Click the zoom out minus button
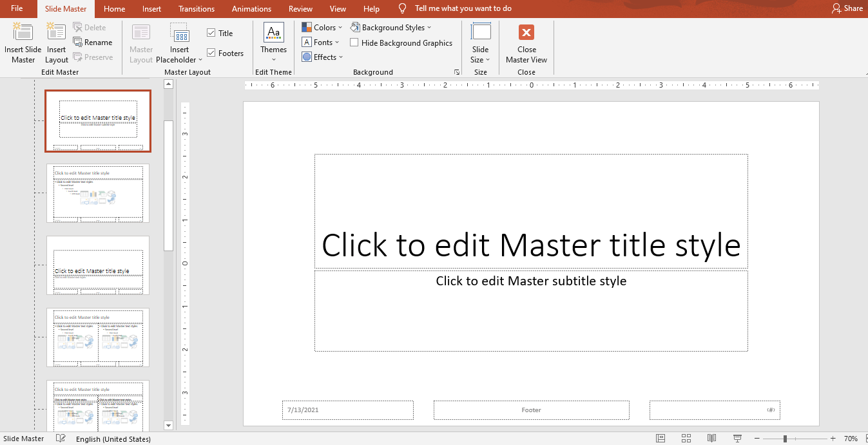The height and width of the screenshot is (445, 868). coord(757,439)
